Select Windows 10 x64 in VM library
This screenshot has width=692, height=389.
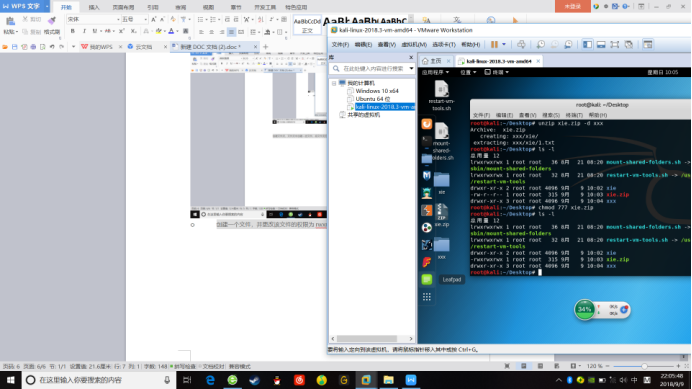coord(376,91)
